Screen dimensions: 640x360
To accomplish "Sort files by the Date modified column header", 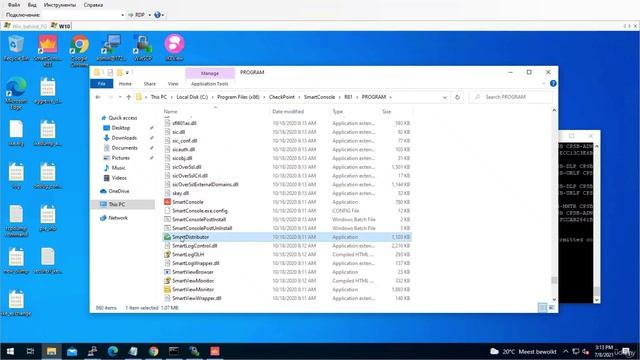I will [288, 111].
